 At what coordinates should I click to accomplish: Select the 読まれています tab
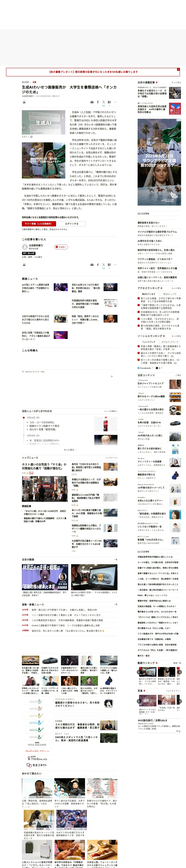[148, 294]
